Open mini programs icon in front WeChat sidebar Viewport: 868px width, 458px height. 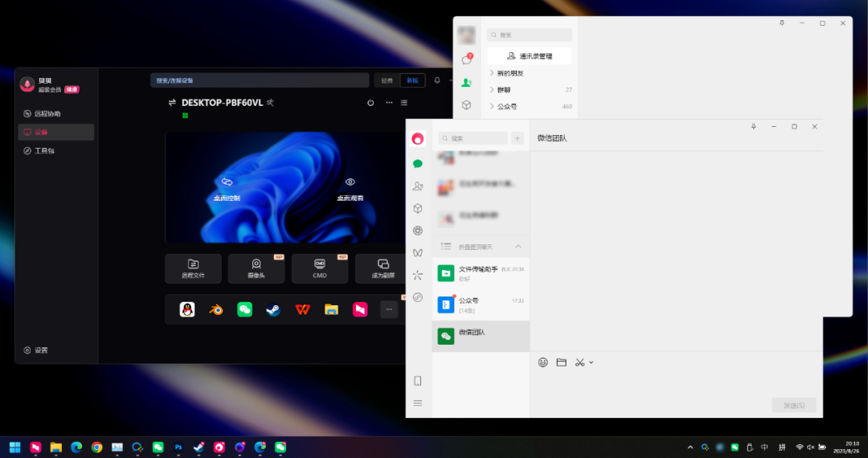pyautogui.click(x=418, y=297)
